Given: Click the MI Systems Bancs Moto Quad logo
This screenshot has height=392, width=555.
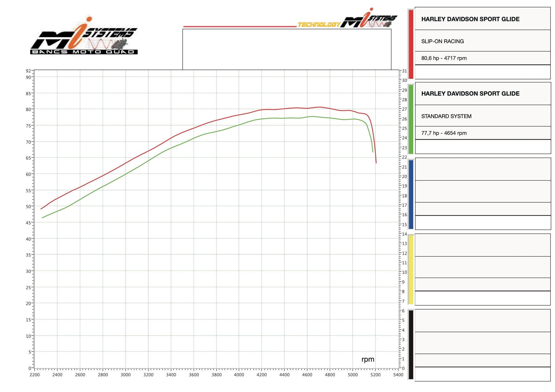Looking at the screenshot, I should [x=84, y=35].
